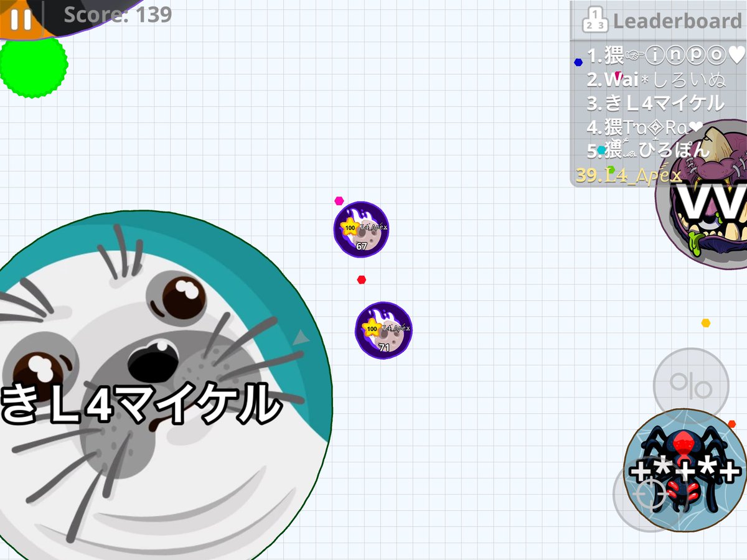Select the leaderboard rank 5 entry ひろぽん

point(648,150)
